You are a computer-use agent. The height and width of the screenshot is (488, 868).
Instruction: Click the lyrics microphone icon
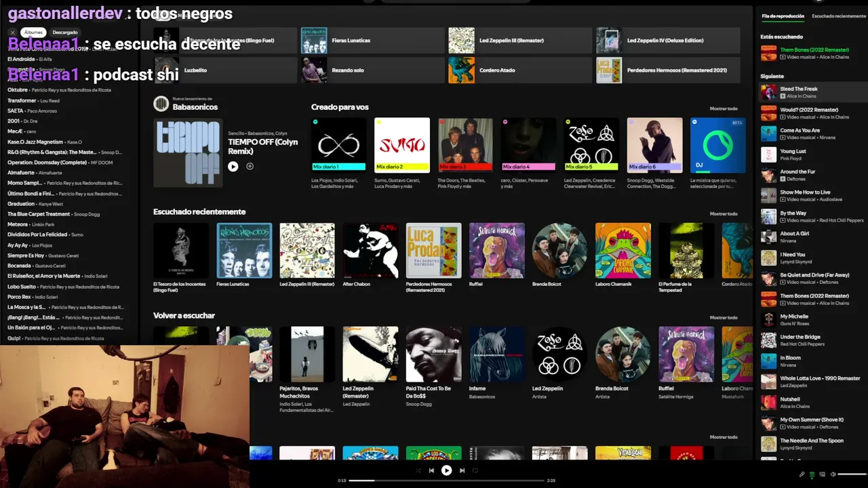[802, 474]
